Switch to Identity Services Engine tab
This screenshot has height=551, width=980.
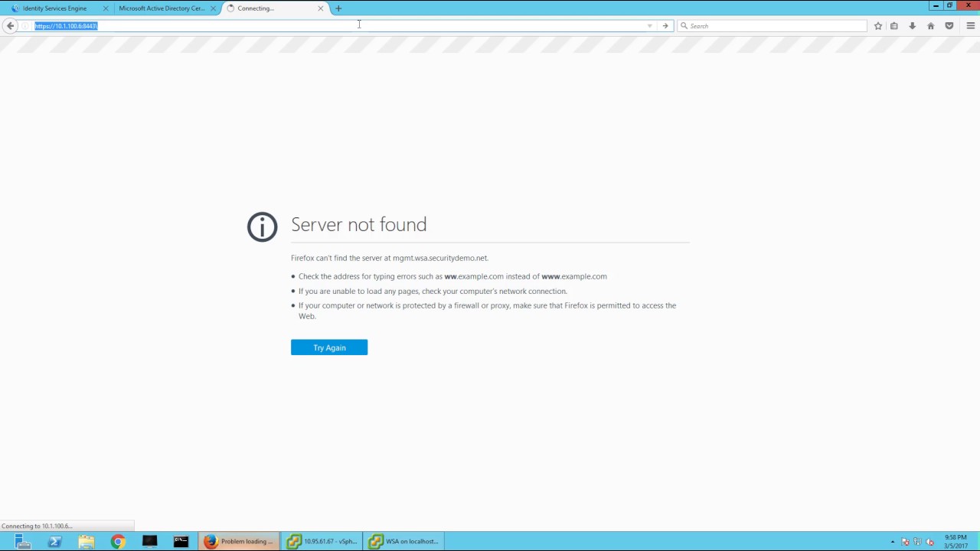(x=55, y=8)
